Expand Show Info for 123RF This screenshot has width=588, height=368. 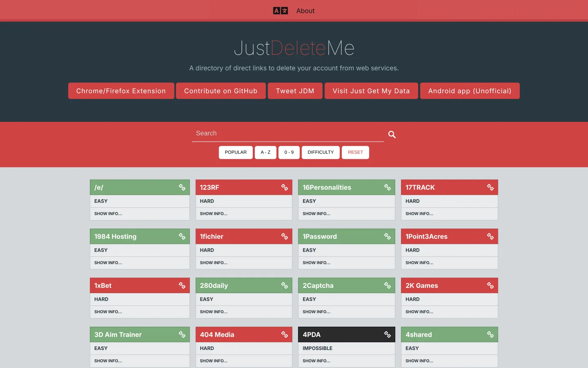(214, 214)
